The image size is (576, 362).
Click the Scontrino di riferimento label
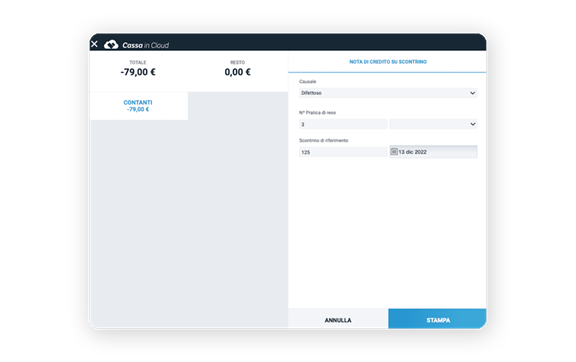tap(324, 140)
